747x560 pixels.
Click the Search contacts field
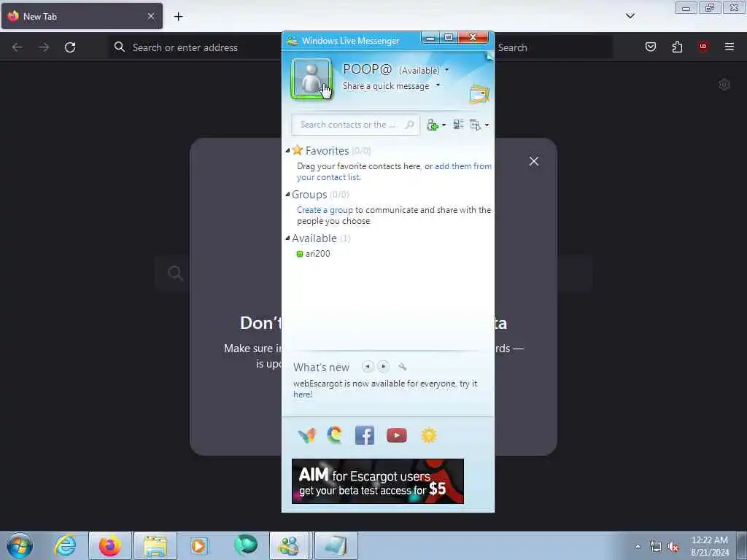355,125
